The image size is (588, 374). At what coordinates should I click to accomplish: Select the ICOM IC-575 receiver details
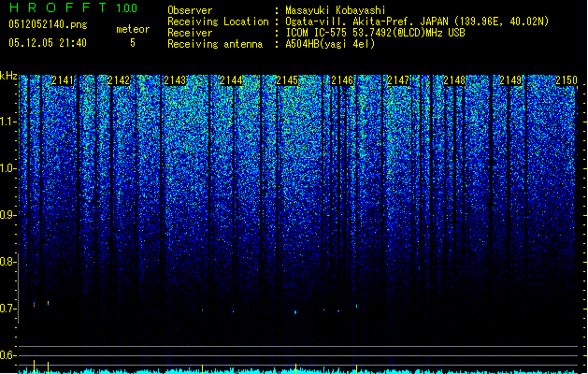click(x=375, y=33)
